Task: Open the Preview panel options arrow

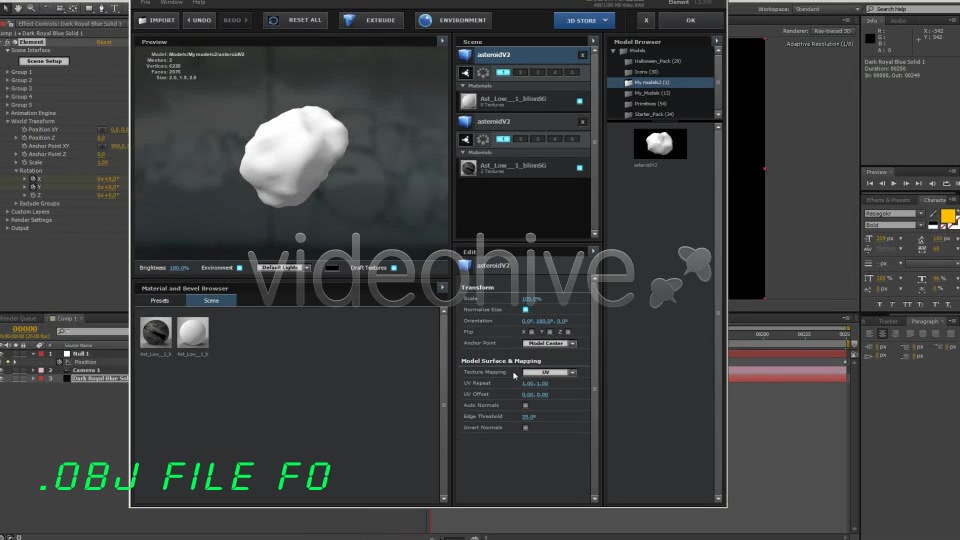Action: [x=442, y=41]
